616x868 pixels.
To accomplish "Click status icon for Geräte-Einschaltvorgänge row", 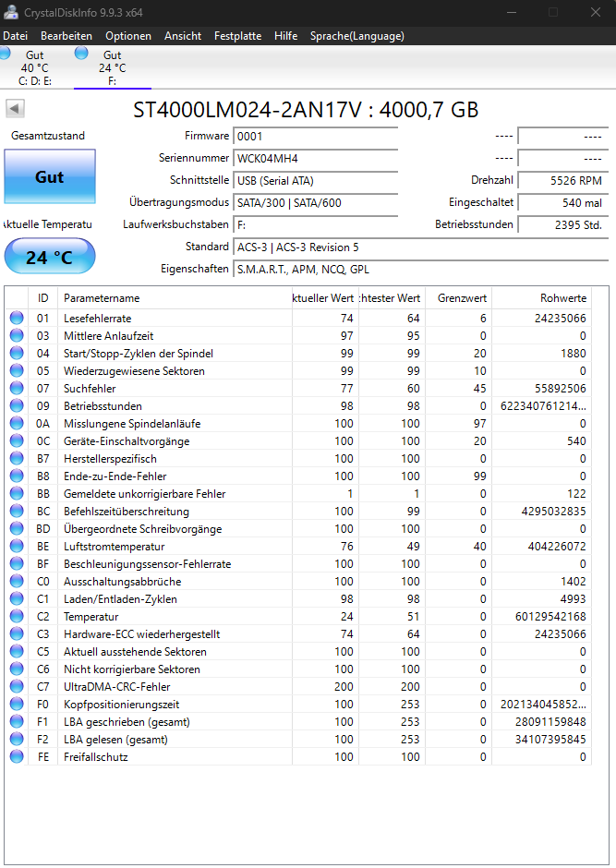I will point(17,440).
